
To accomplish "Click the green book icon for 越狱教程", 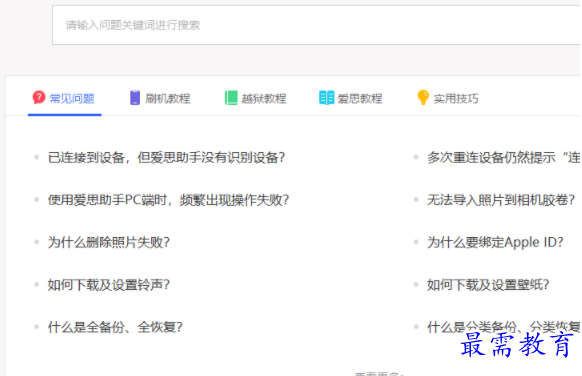I will (x=231, y=98).
